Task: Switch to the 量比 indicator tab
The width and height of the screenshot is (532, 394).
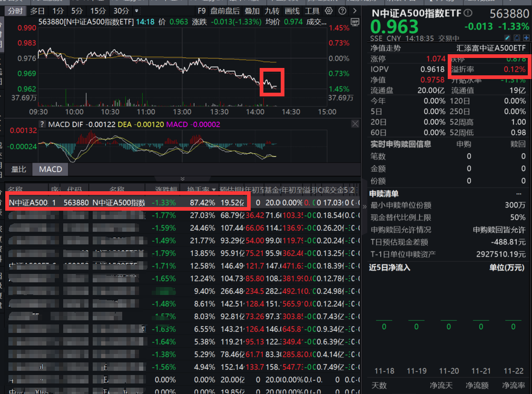Action: coord(20,169)
